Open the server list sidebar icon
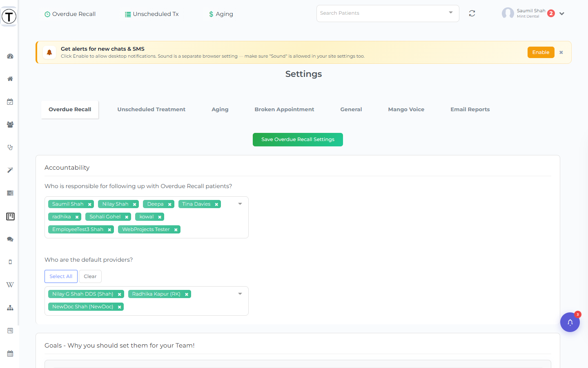This screenshot has width=588, height=368. point(10,193)
